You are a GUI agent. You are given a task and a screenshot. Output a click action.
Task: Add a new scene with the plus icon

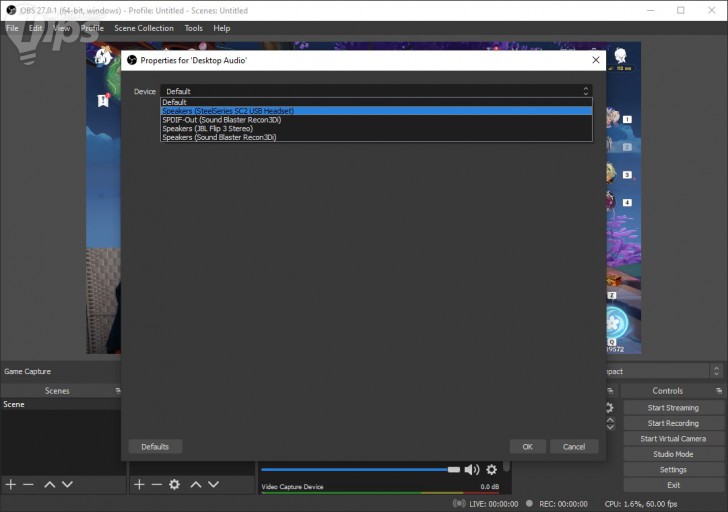tap(11, 485)
